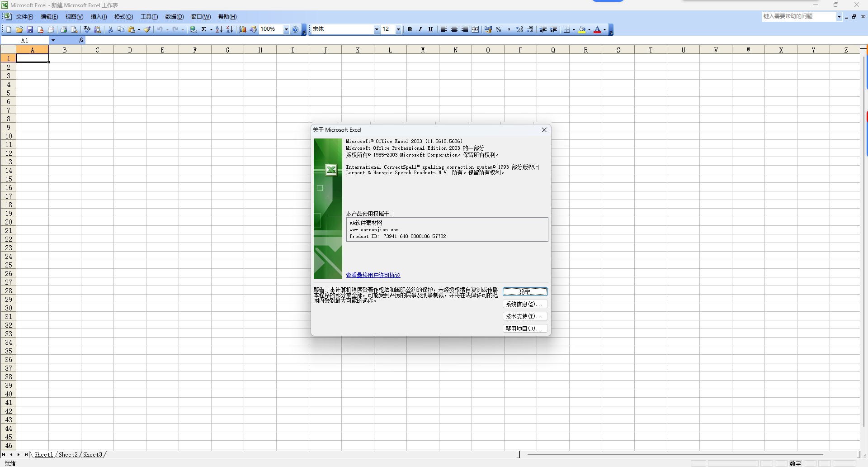Open the end user license agreement link
This screenshot has height=467, width=868.
pos(373,275)
